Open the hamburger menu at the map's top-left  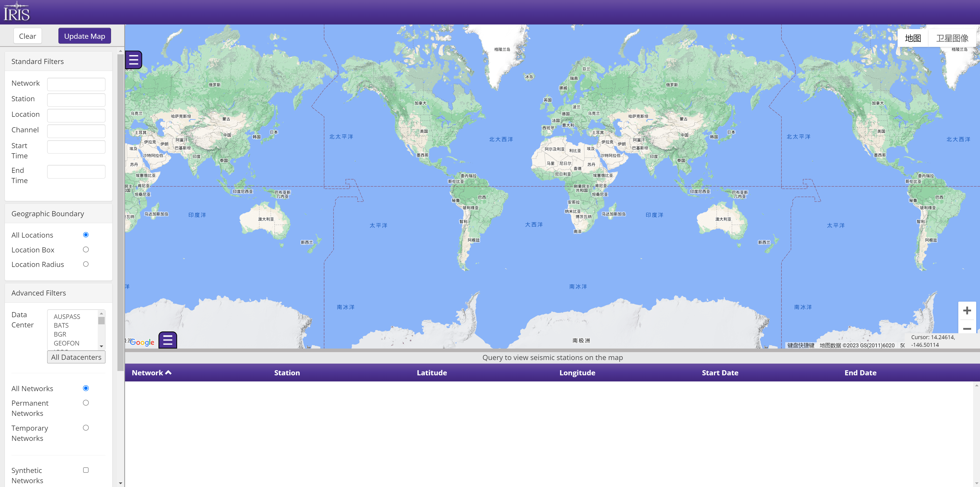(133, 60)
